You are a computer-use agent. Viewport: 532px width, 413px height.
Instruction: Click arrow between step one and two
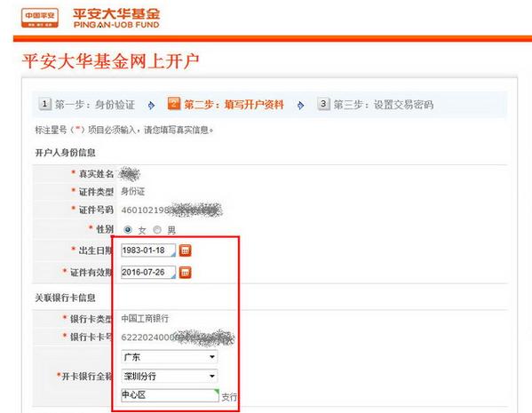pos(151,106)
